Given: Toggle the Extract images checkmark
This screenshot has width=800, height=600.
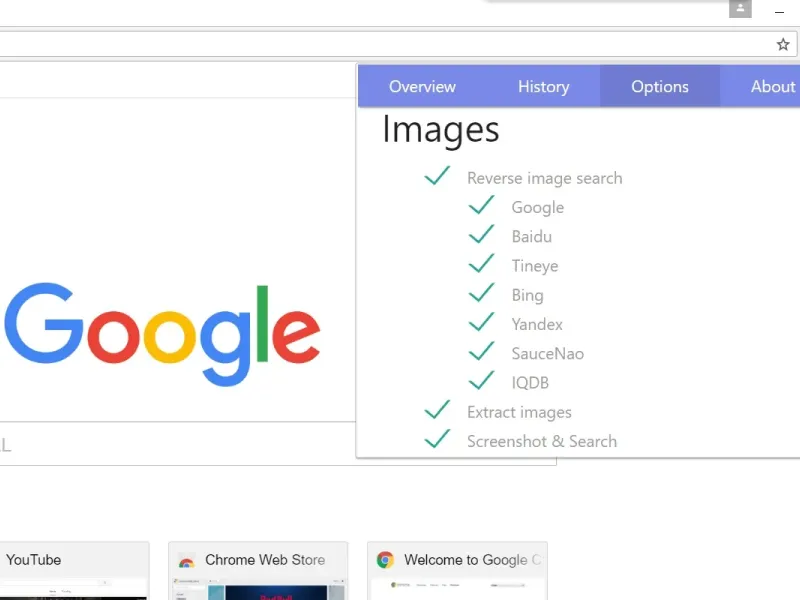Looking at the screenshot, I should pos(437,410).
